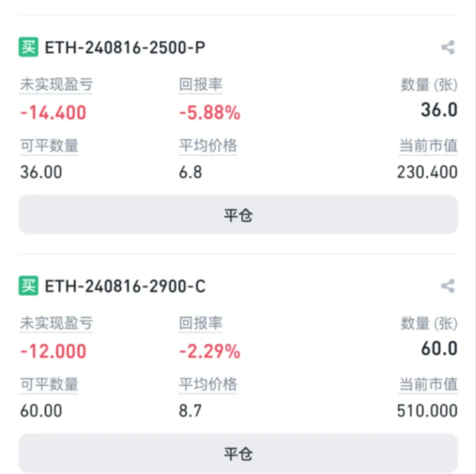The image size is (476, 474).
Task: Tap 当前市值 label in 2500-P card
Action: [x=428, y=146]
